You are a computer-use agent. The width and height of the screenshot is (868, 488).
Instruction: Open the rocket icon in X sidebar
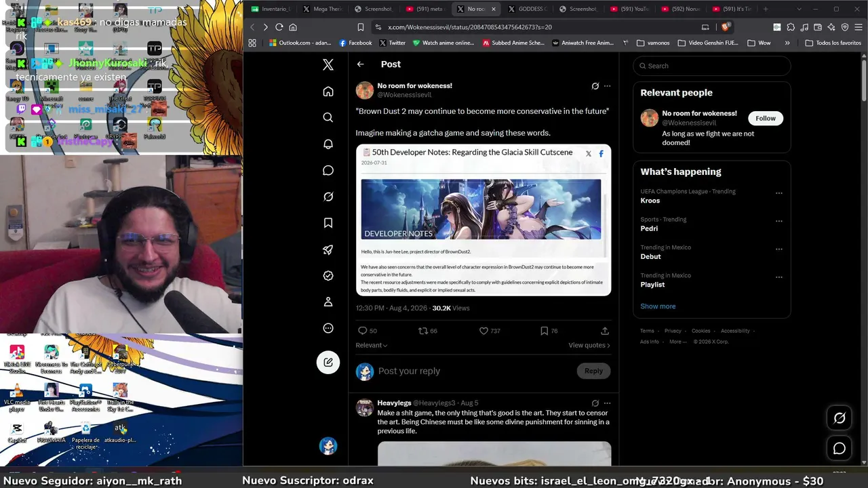click(x=328, y=249)
